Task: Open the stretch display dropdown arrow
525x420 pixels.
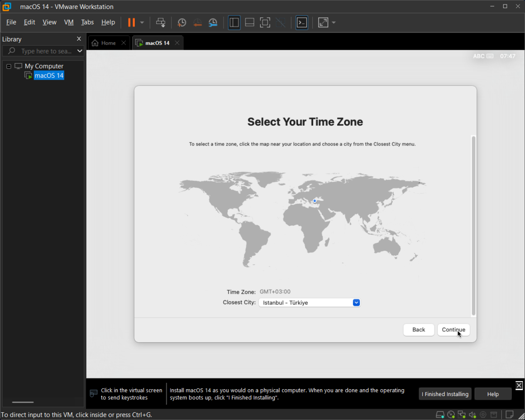Action: pos(334,23)
